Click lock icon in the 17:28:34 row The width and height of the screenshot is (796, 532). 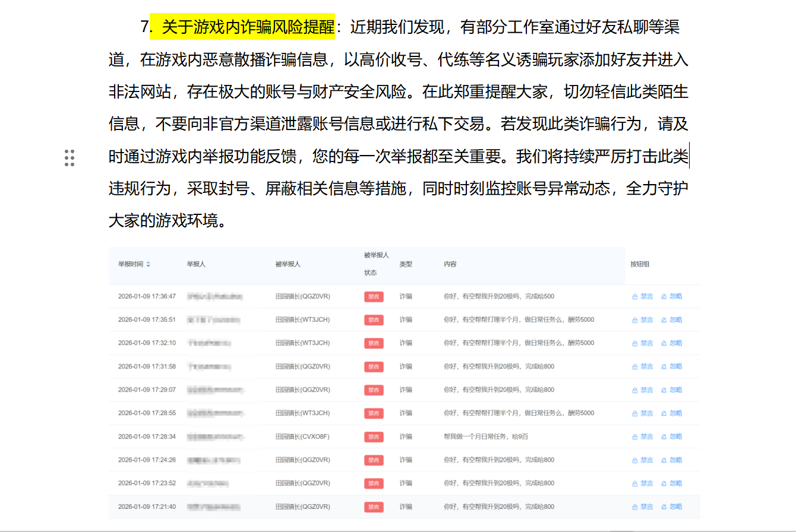click(x=634, y=437)
